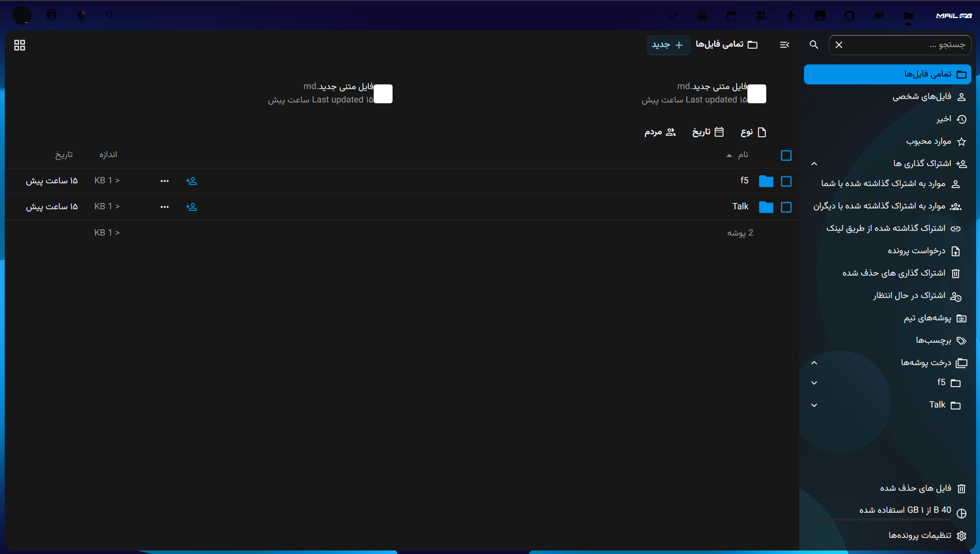This screenshot has height=554, width=980.
Task: Open the stacked trays app icon
Action: coord(702,16)
